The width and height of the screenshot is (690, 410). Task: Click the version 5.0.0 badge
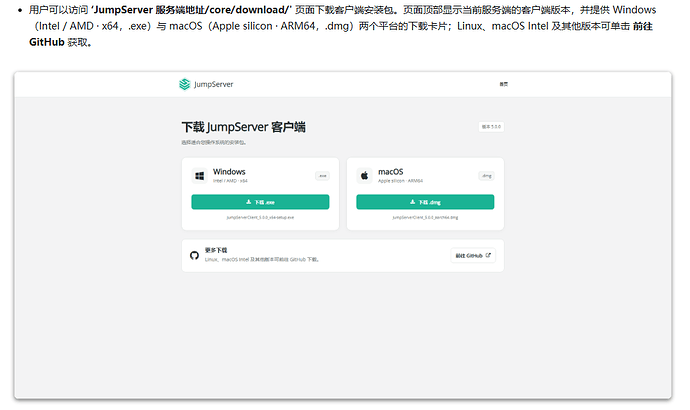(x=491, y=127)
